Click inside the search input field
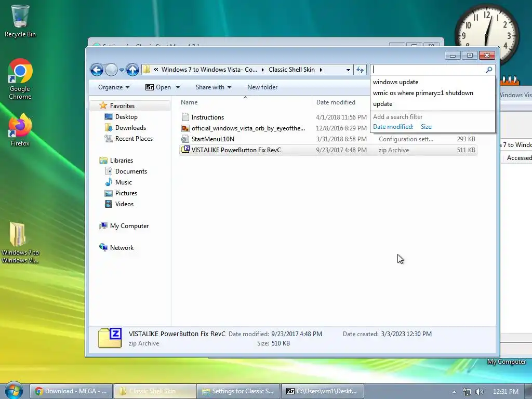 [428, 70]
